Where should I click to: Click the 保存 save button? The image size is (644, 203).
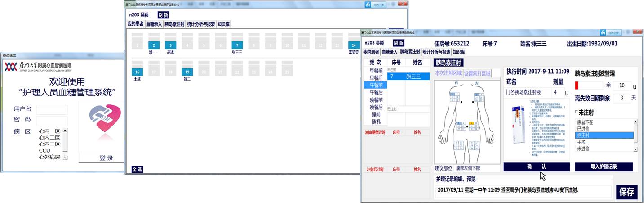click(626, 192)
